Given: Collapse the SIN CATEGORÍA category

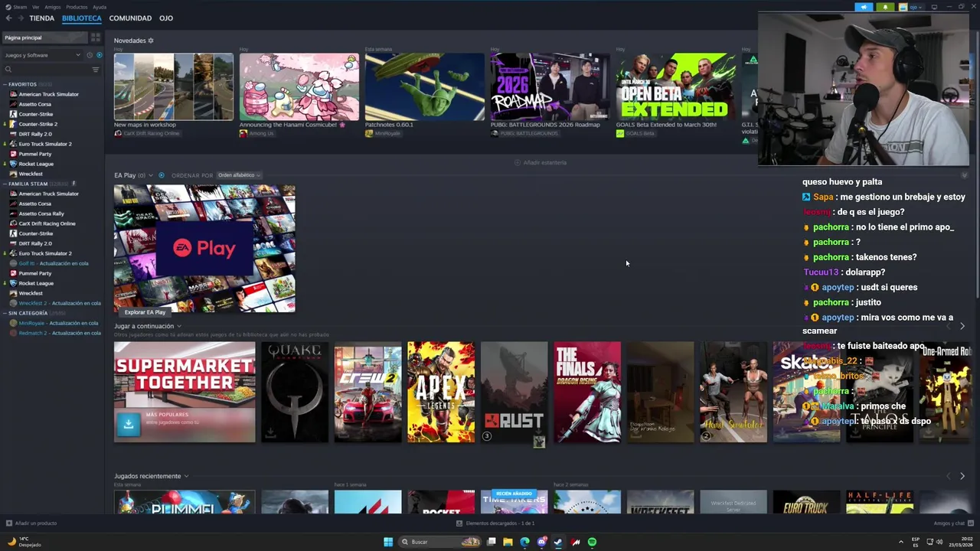Looking at the screenshot, I should 5,313.
